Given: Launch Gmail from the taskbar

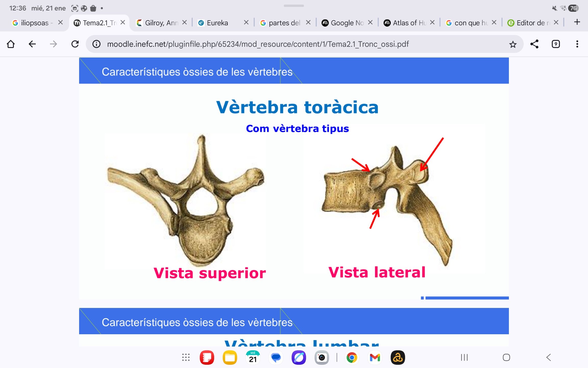Looking at the screenshot, I should (x=375, y=357).
